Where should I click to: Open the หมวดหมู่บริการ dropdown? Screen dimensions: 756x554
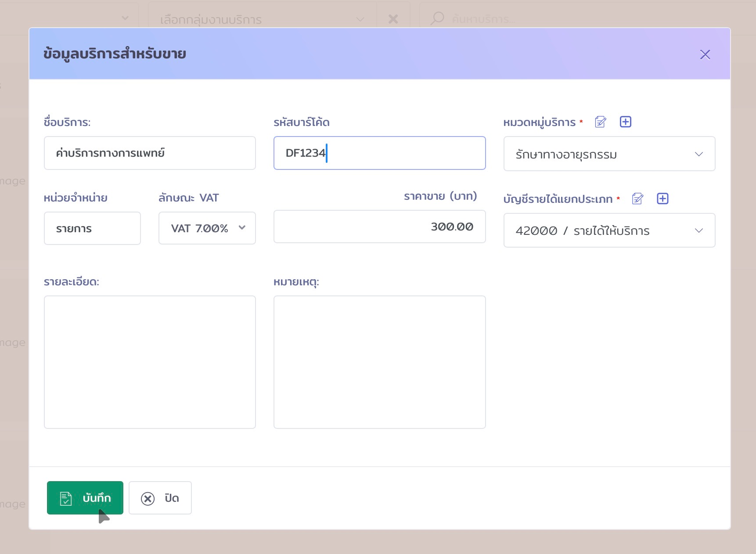pos(609,154)
